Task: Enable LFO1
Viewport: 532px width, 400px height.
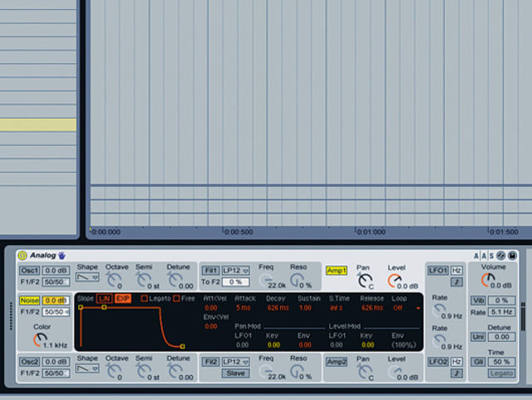Action: coord(438,270)
